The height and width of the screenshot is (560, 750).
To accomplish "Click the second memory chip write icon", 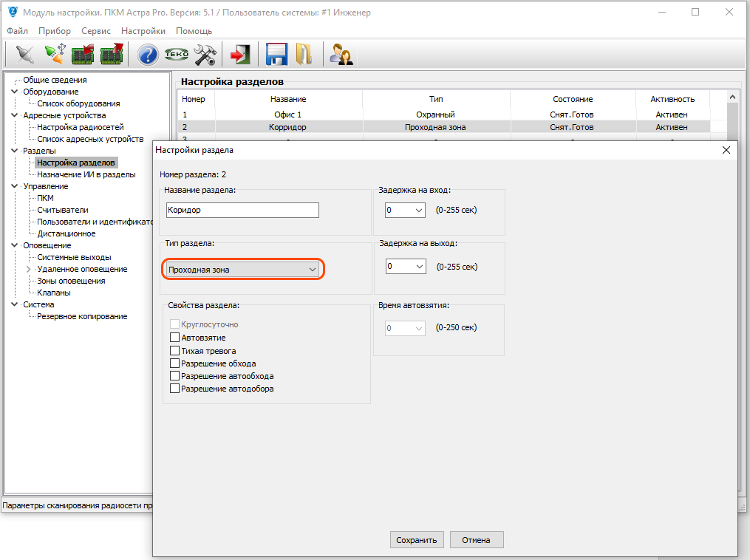I will (x=112, y=55).
